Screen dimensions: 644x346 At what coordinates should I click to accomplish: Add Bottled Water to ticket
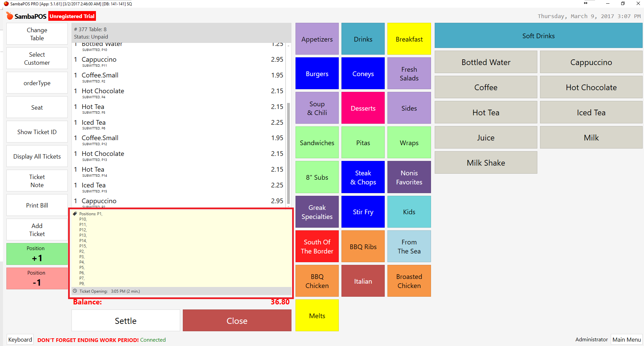coord(486,62)
